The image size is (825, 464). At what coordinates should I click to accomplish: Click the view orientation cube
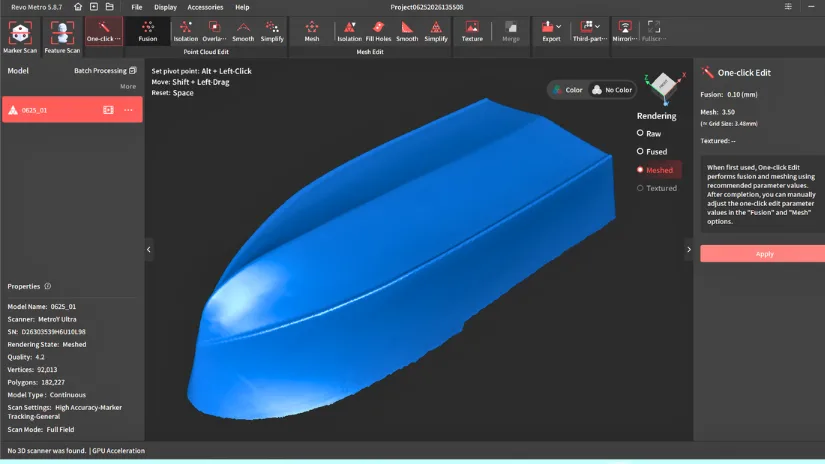point(663,85)
